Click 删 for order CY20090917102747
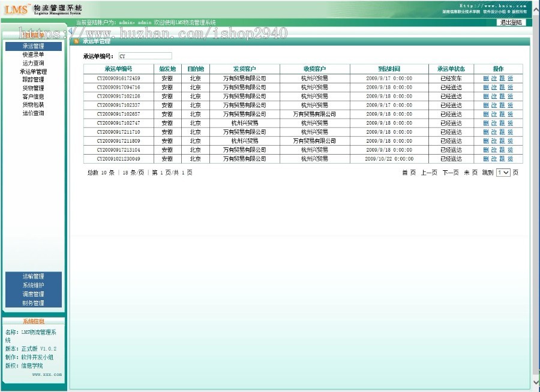Image resolution: width=540 pixels, height=392 pixels. [x=486, y=123]
